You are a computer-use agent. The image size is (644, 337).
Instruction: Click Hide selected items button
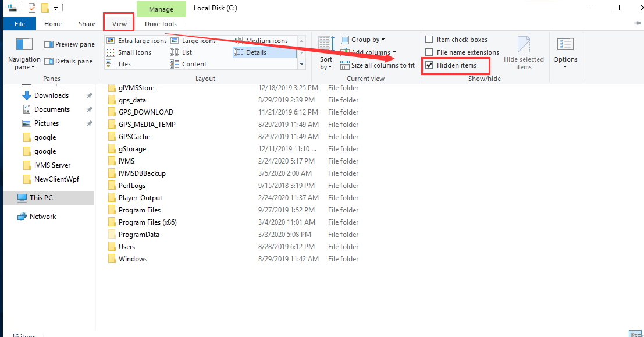tap(524, 53)
